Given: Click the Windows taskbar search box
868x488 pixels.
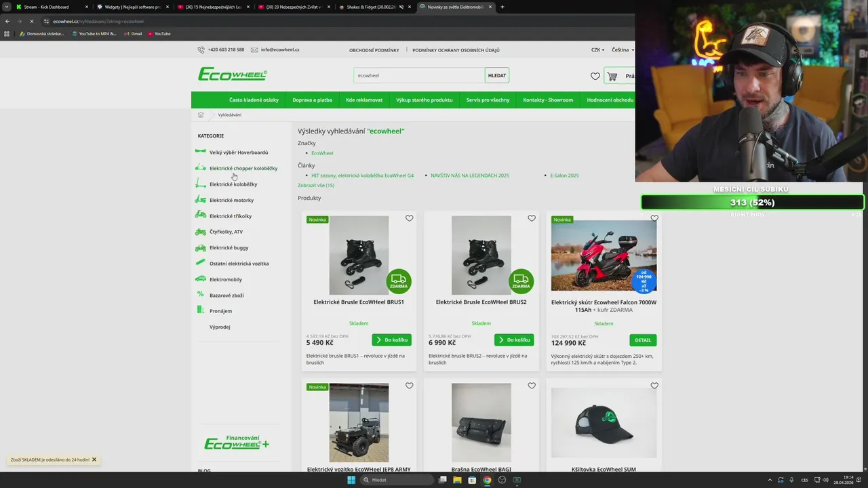Looking at the screenshot, I should point(397,480).
